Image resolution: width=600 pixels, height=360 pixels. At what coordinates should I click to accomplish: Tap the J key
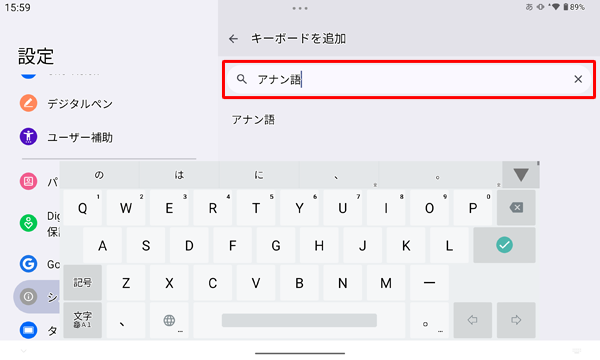pos(363,245)
